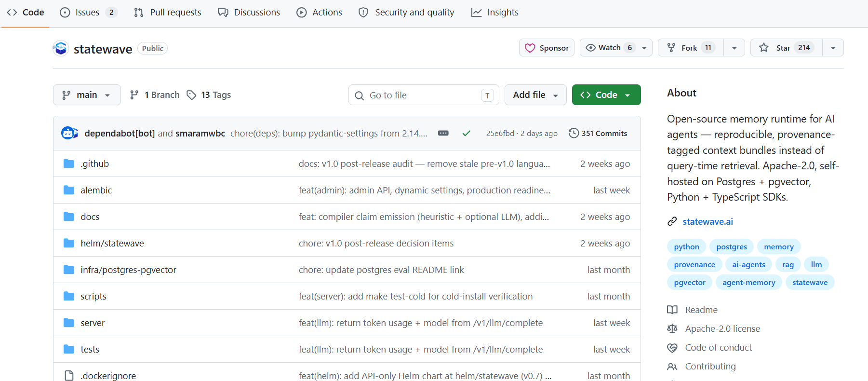Click the Watch button
The height and width of the screenshot is (381, 868).
tap(616, 48)
